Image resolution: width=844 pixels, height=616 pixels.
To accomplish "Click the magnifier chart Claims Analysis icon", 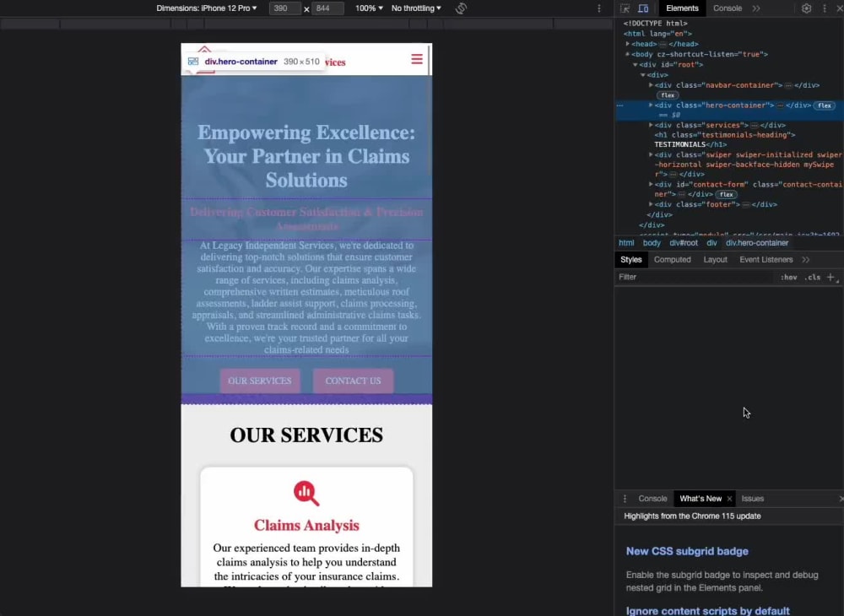I will 306,493.
